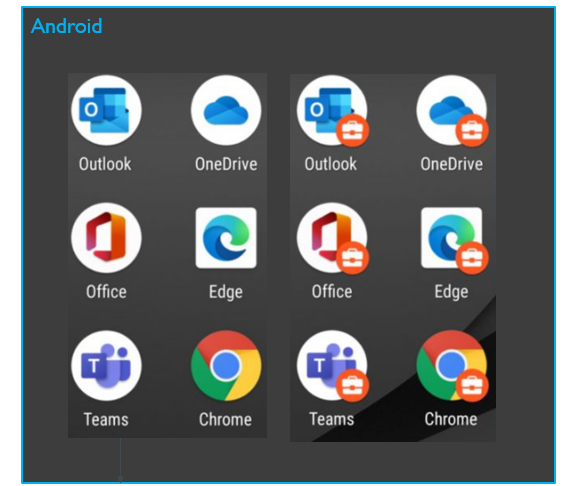Click the work-profile Edge text label
Viewport: 572px width, 486px height.
pos(451,292)
